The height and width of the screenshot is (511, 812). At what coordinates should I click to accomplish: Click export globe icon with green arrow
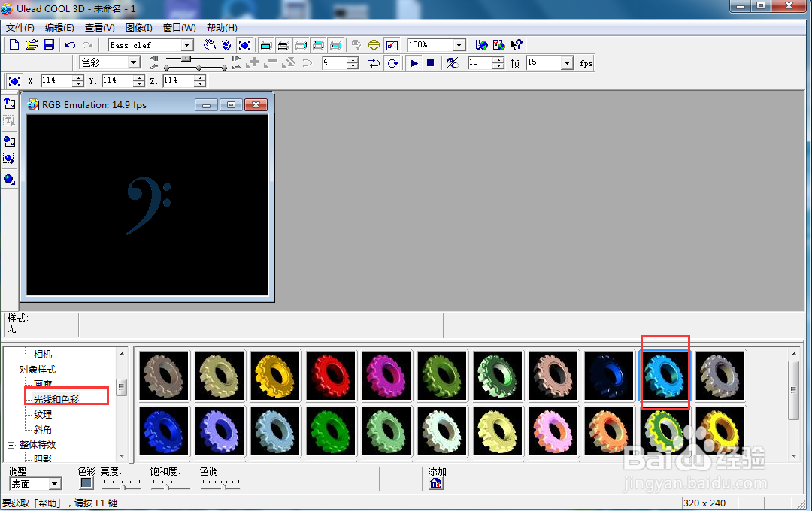(482, 45)
